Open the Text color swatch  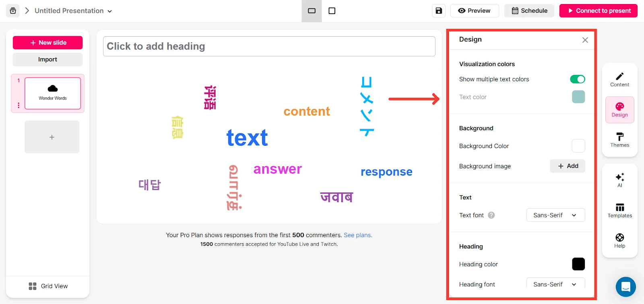click(x=578, y=97)
